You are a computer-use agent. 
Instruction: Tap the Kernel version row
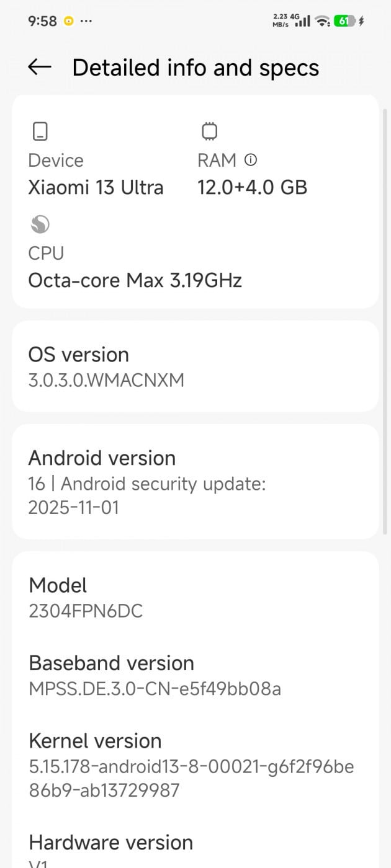pos(195,765)
